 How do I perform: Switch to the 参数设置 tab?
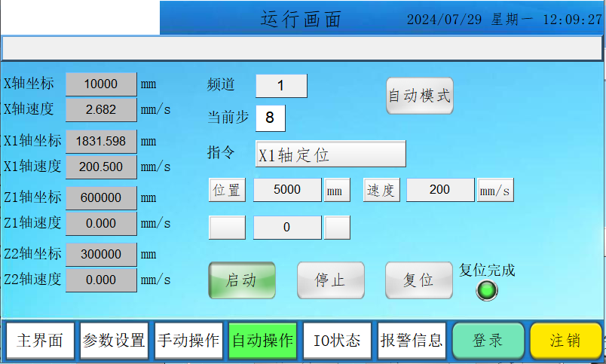coord(114,341)
